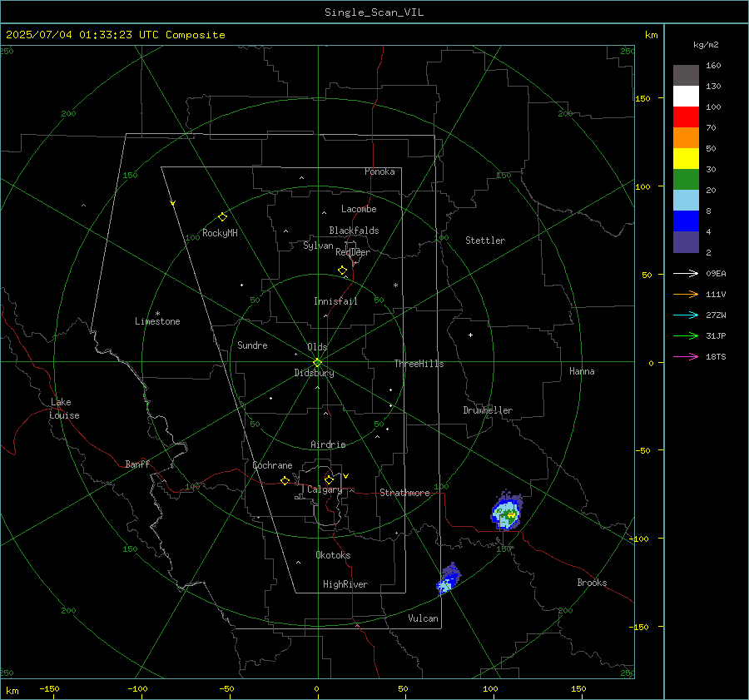Click the Cochrane label
The height and width of the screenshot is (700, 749).
click(x=272, y=465)
